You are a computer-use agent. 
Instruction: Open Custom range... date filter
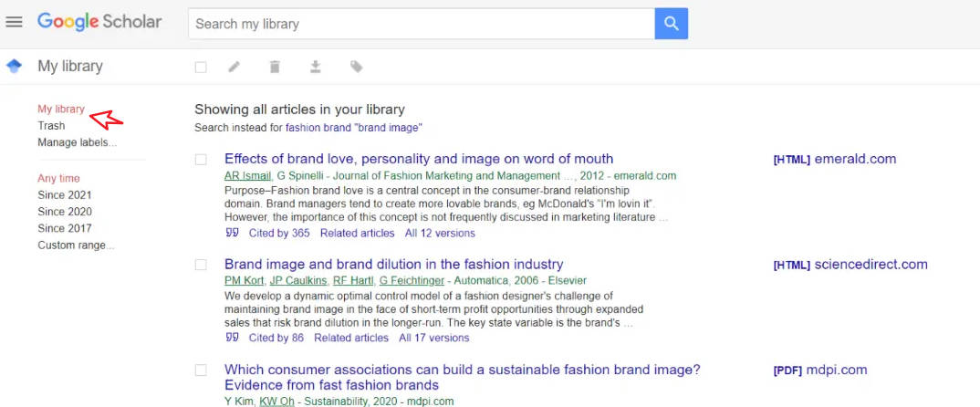(77, 245)
